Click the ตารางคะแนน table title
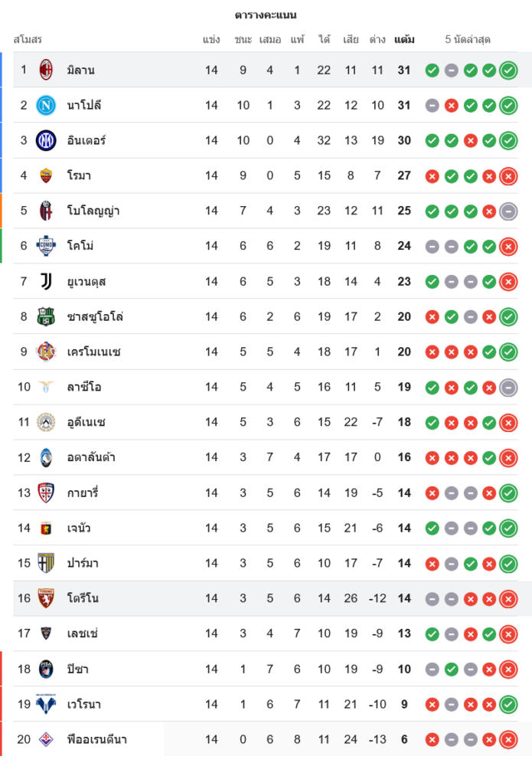Screen dimensions: 532x766 (266, 15)
